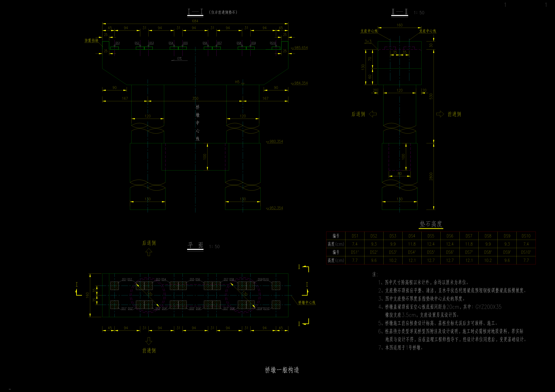555x392 pixels.
Task: Select the DS4' header cell in table
Action: (x=412, y=252)
